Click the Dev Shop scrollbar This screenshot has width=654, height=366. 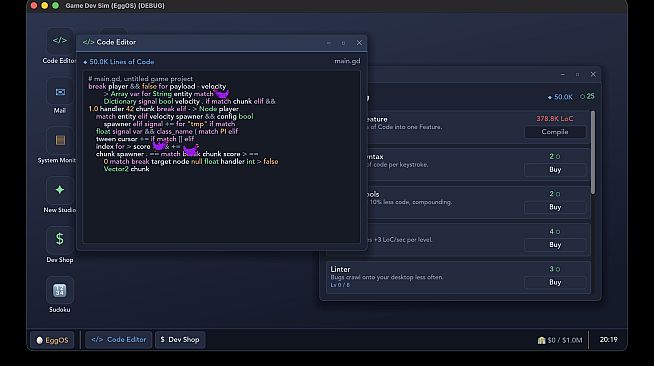593,152
